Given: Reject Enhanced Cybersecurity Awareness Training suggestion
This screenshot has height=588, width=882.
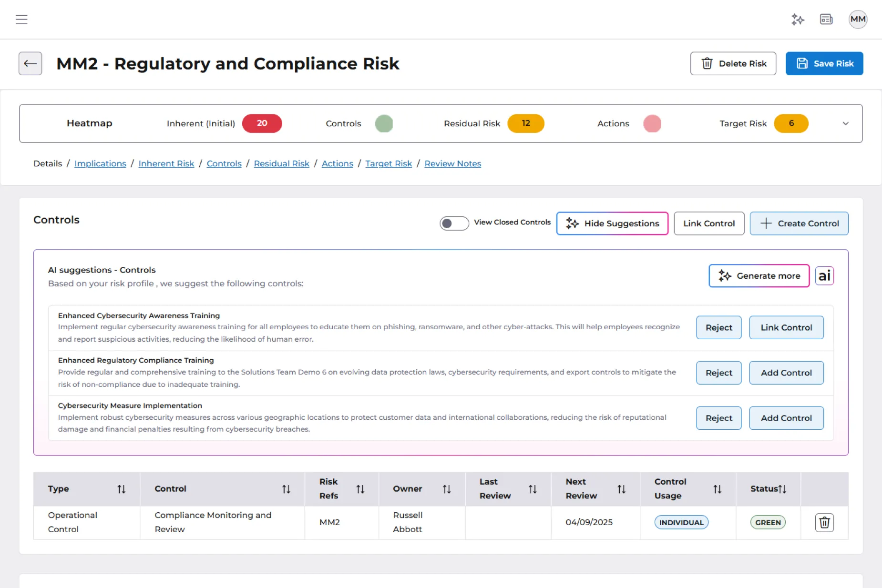Looking at the screenshot, I should pos(718,328).
